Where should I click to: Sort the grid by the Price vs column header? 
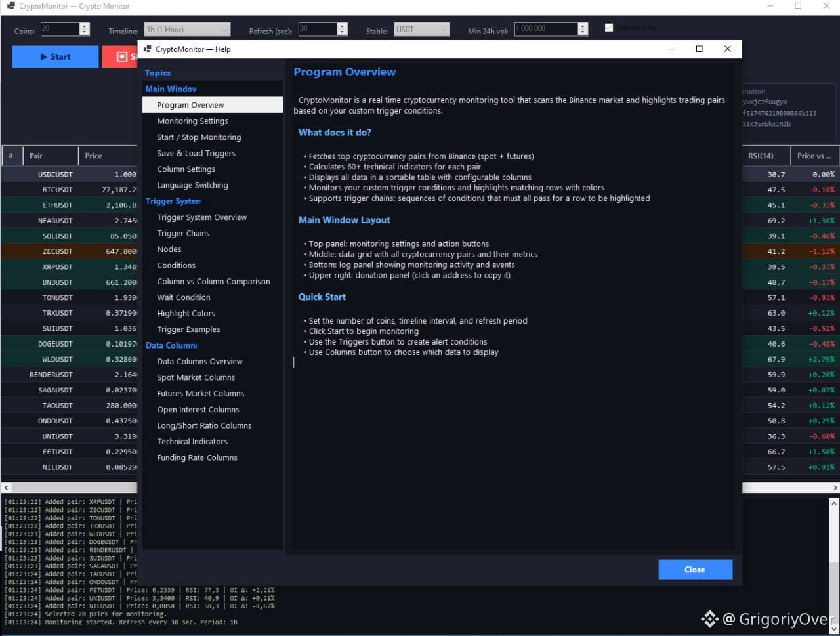click(x=815, y=156)
